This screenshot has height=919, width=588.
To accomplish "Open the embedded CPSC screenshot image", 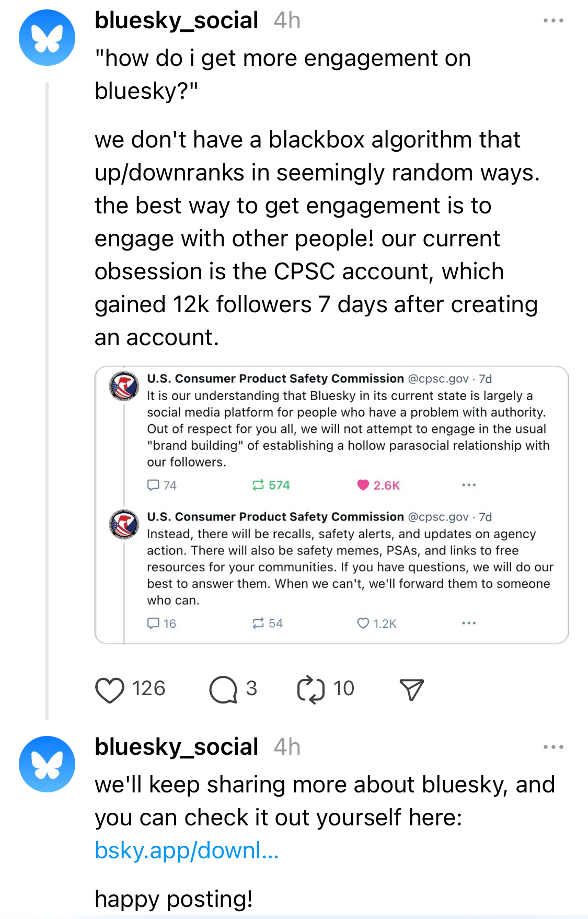I will pyautogui.click(x=331, y=505).
